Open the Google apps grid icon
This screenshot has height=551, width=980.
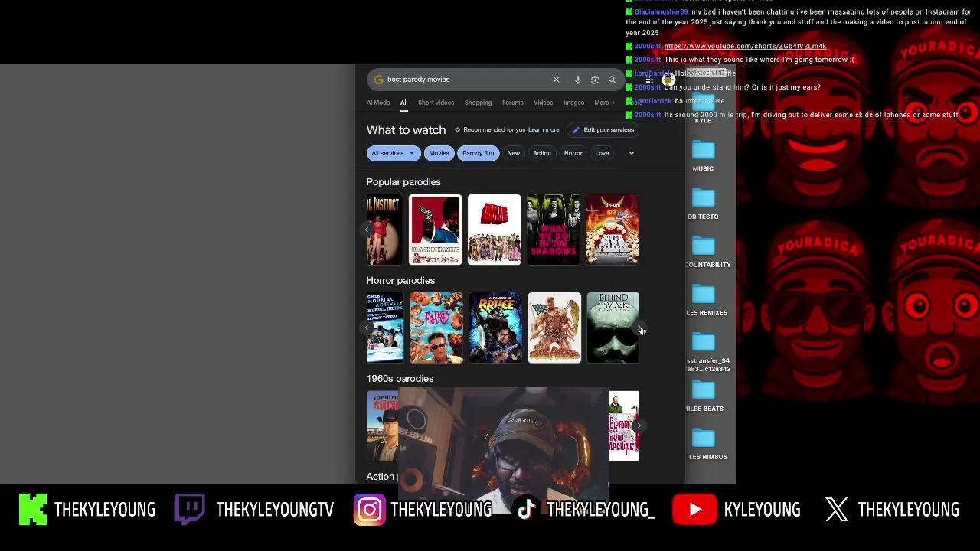tap(649, 80)
